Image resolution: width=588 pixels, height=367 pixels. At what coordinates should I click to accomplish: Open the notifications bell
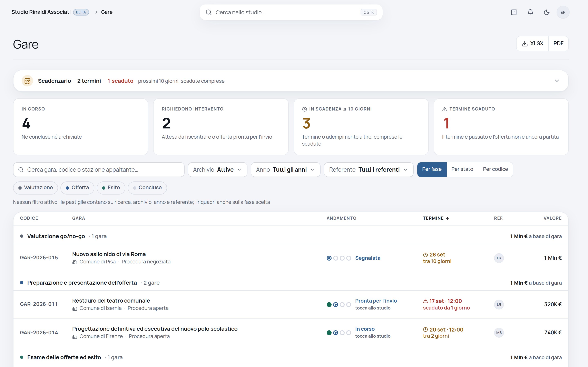(530, 12)
